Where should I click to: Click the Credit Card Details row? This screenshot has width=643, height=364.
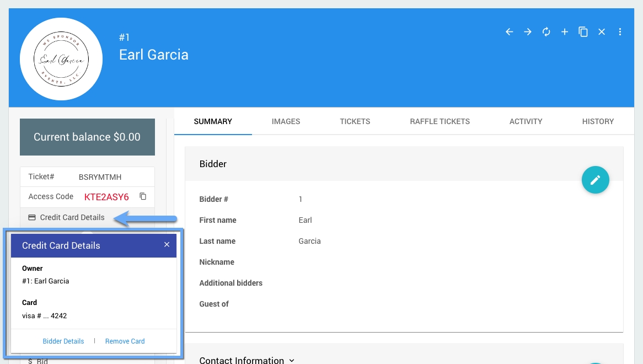72,217
